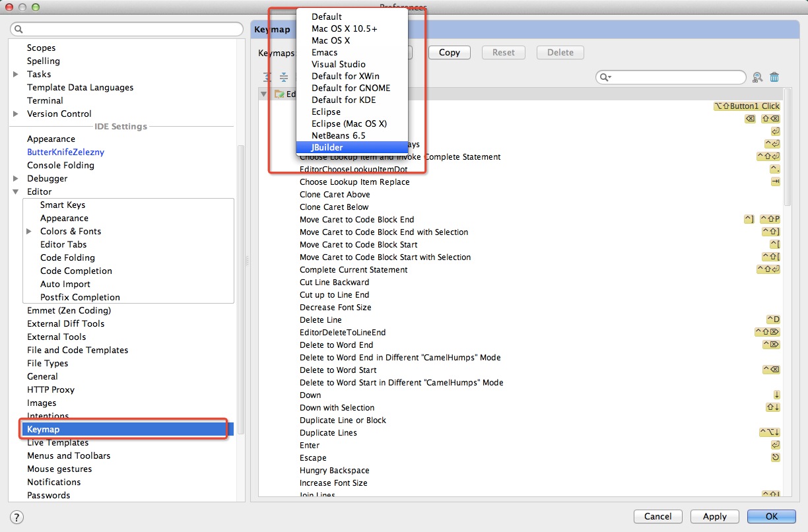Choose Default for XWin keymap
Viewport: 808px width, 532px height.
352,76
